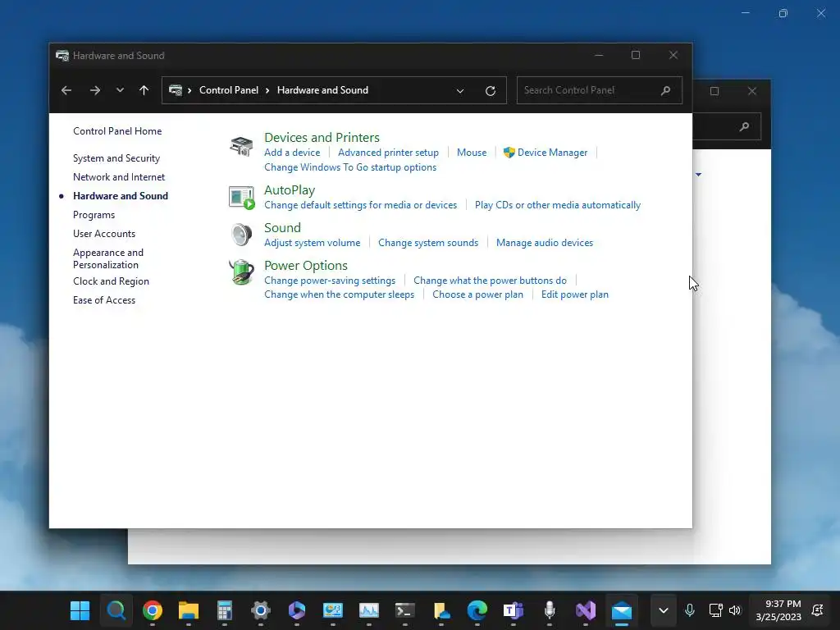Click Change system sounds
This screenshot has width=840, height=630.
[428, 243]
